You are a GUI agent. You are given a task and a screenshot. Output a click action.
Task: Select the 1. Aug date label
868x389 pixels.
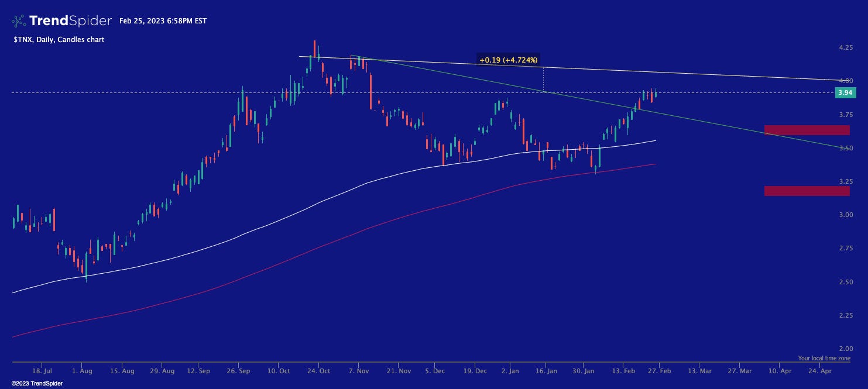(82, 371)
